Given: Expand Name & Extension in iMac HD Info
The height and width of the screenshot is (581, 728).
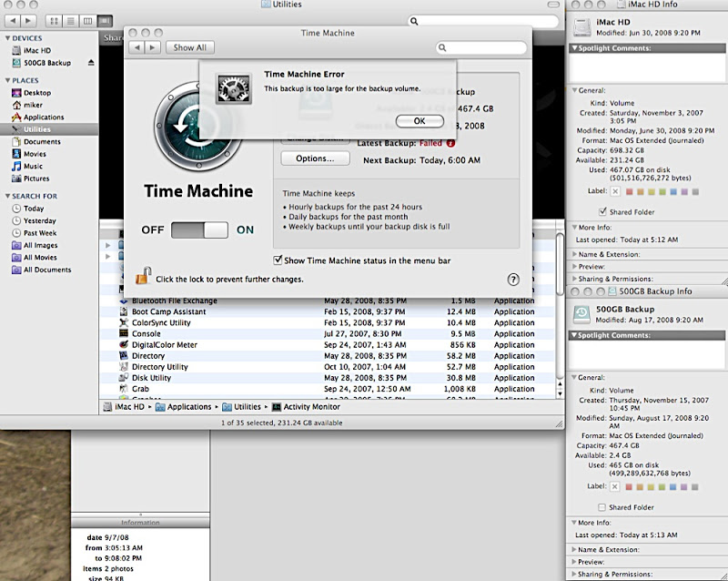Looking at the screenshot, I should 574,254.
